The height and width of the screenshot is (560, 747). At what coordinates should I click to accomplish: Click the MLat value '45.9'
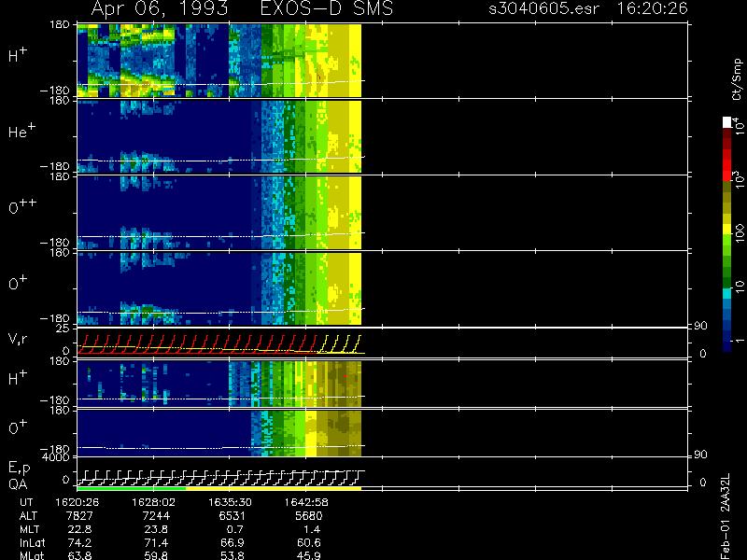(309, 555)
